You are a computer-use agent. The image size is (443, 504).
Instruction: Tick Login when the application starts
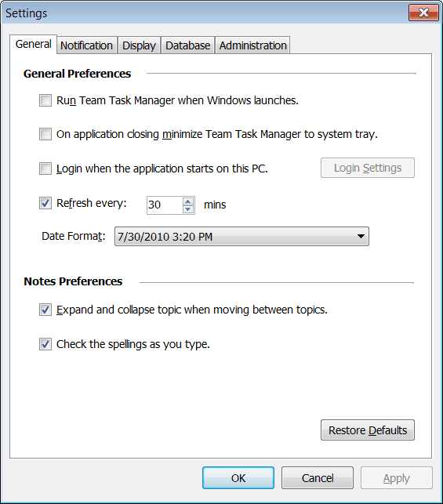click(x=45, y=169)
